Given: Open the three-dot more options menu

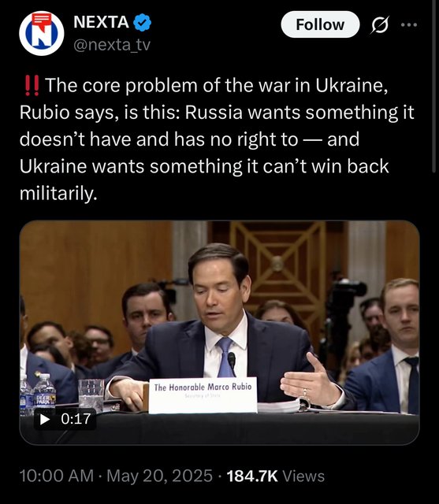Looking at the screenshot, I should tap(409, 24).
